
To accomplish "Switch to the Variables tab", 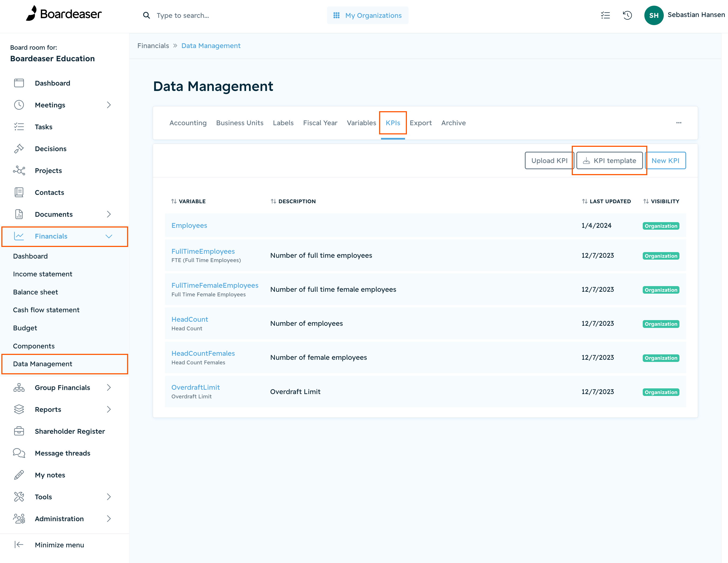I will [x=361, y=123].
